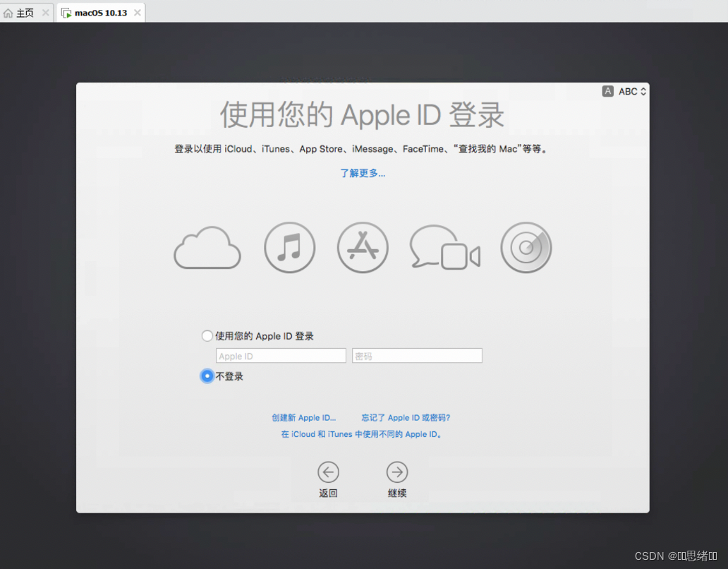Close the 主页 tab
The image size is (728, 569).
[x=45, y=13]
